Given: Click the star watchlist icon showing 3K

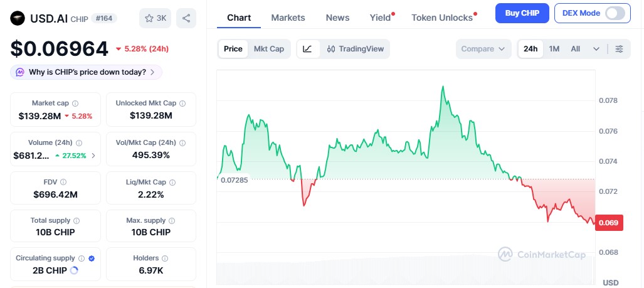Looking at the screenshot, I should 156,18.
